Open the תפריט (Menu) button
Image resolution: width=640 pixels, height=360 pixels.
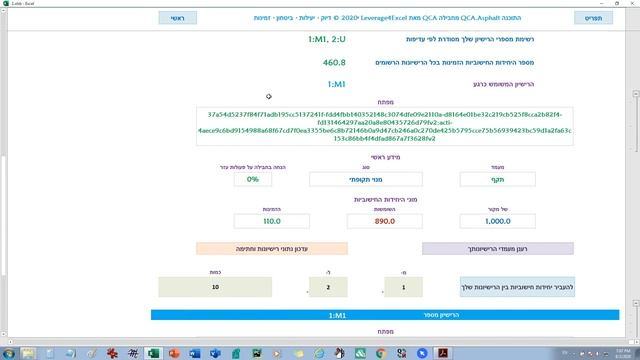click(593, 18)
